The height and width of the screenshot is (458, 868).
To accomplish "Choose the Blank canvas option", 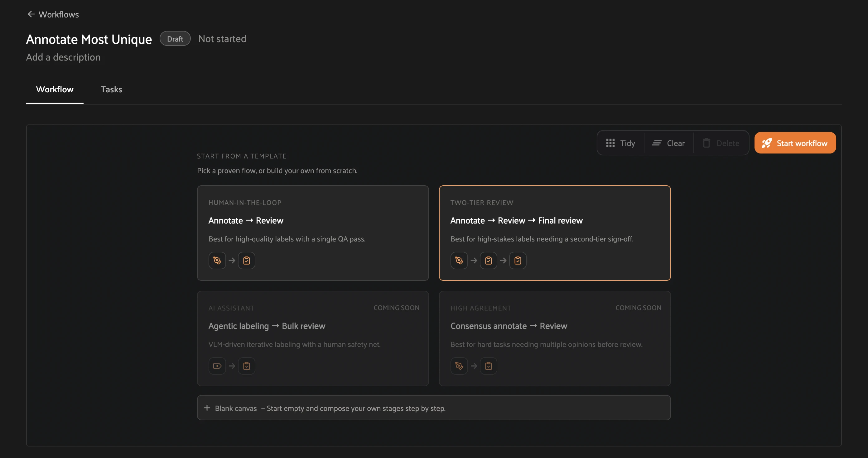I will click(434, 408).
